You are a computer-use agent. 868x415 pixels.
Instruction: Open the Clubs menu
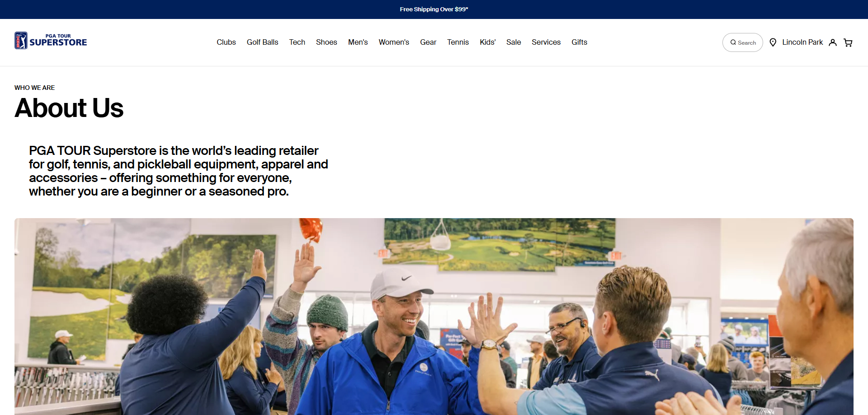click(x=226, y=42)
